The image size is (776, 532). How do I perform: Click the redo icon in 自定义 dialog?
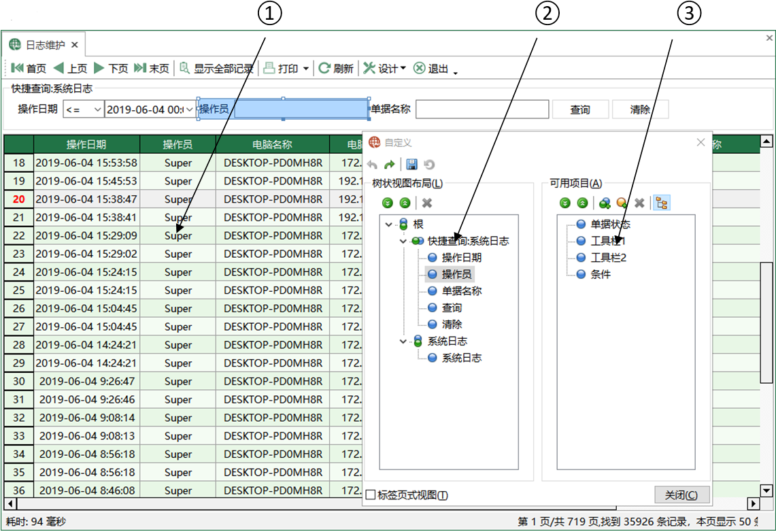390,165
